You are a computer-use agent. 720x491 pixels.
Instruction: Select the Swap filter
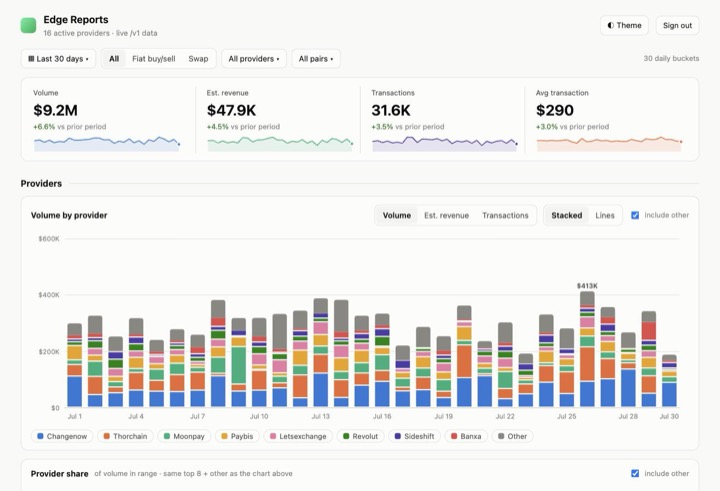[x=198, y=59]
